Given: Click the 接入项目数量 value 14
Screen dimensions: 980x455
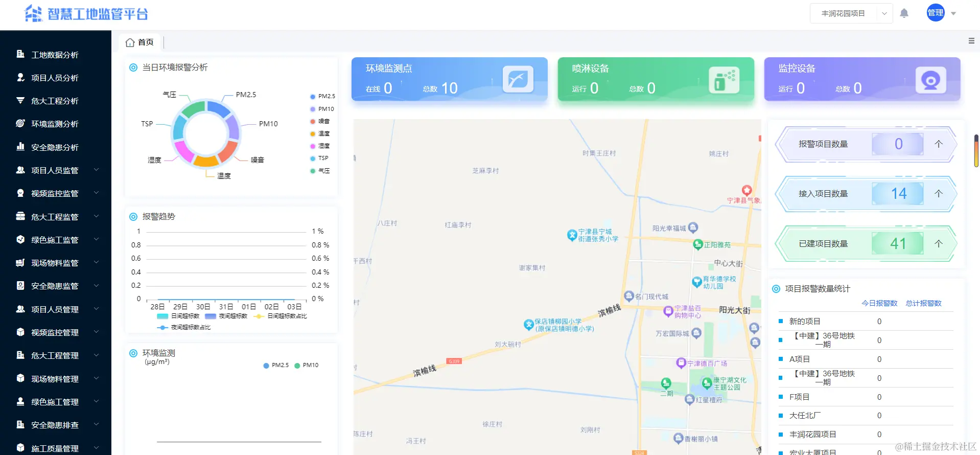Looking at the screenshot, I should (x=898, y=194).
